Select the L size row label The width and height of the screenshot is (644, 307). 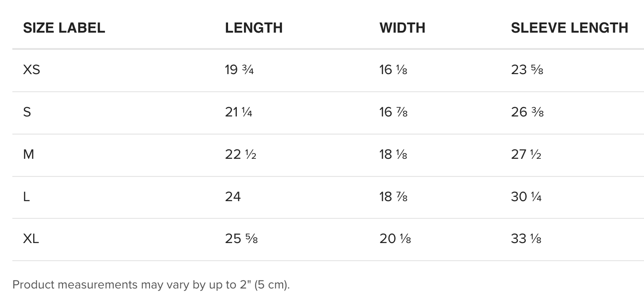[26, 197]
